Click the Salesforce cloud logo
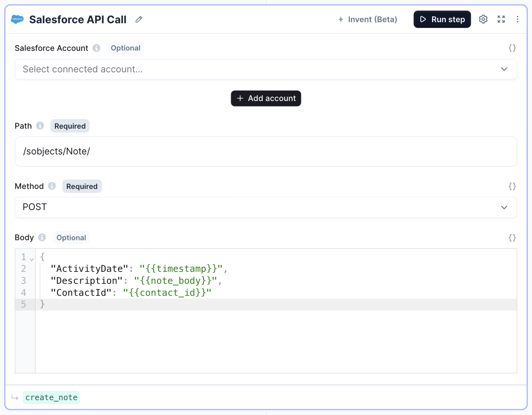Screen dimensions: 532x415 pyautogui.click(x=17, y=19)
